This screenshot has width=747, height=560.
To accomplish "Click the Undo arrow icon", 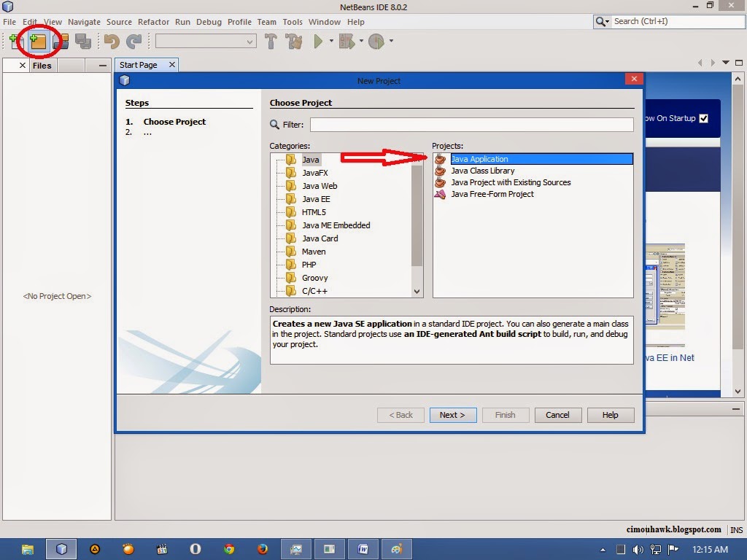I will tap(112, 42).
